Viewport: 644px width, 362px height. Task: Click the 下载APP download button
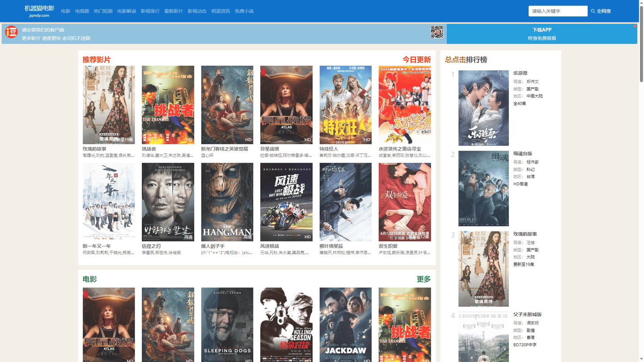pyautogui.click(x=542, y=30)
